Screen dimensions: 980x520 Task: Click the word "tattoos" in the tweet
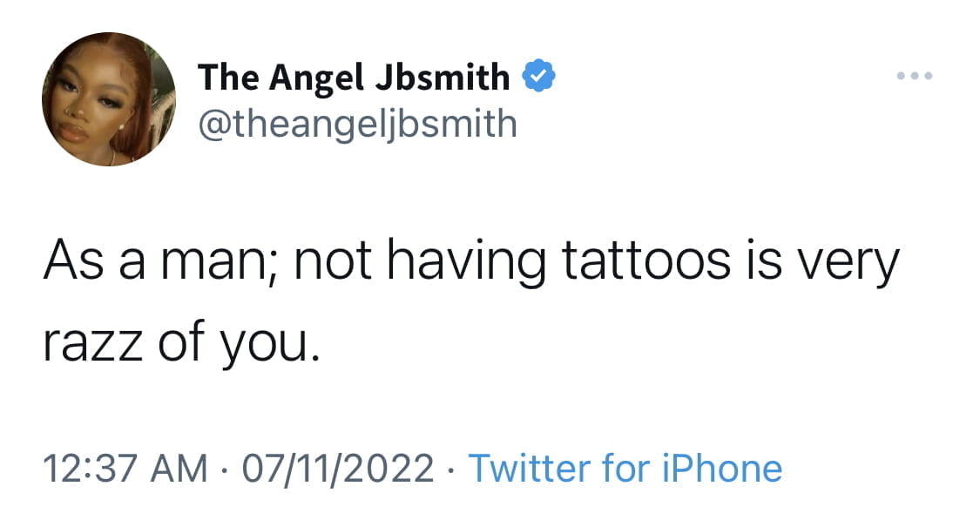(x=646, y=260)
